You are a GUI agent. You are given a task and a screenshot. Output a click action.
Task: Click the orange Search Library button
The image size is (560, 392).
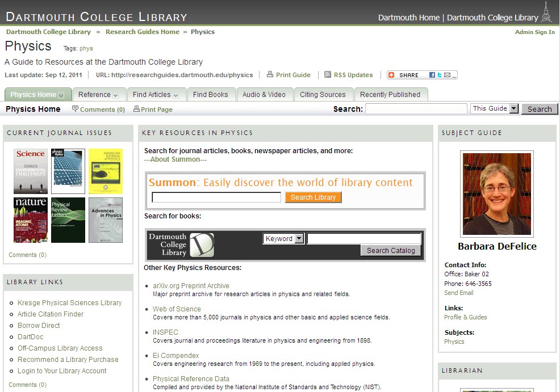[313, 197]
